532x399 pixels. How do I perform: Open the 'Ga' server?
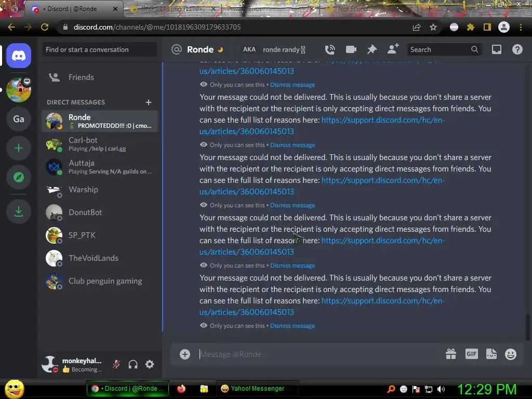pyautogui.click(x=19, y=119)
